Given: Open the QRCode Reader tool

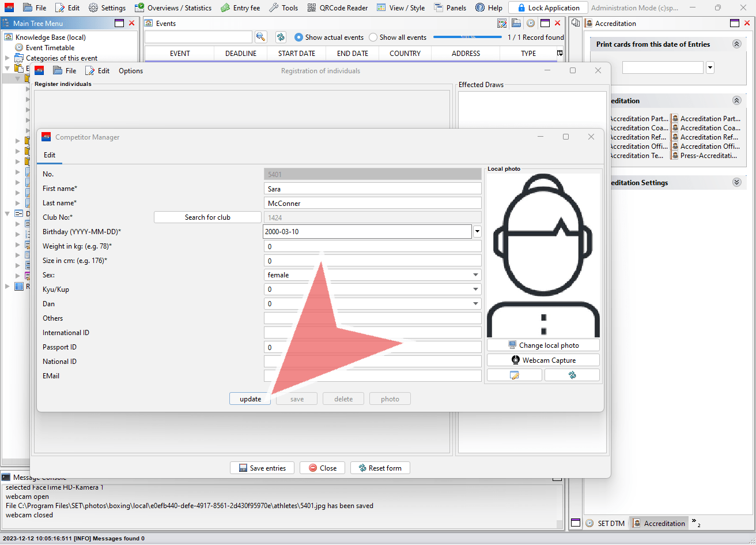Looking at the screenshot, I should tap(338, 8).
